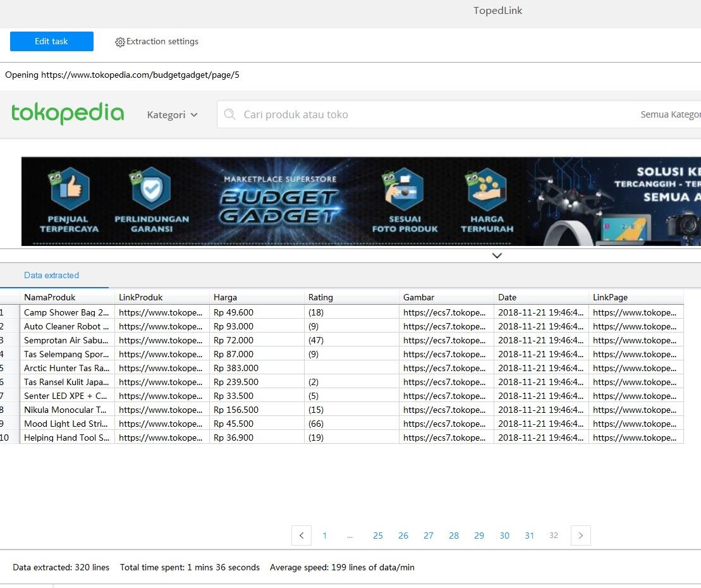The height and width of the screenshot is (588, 701).
Task: Go to the previous results page arrow
Action: tap(302, 536)
